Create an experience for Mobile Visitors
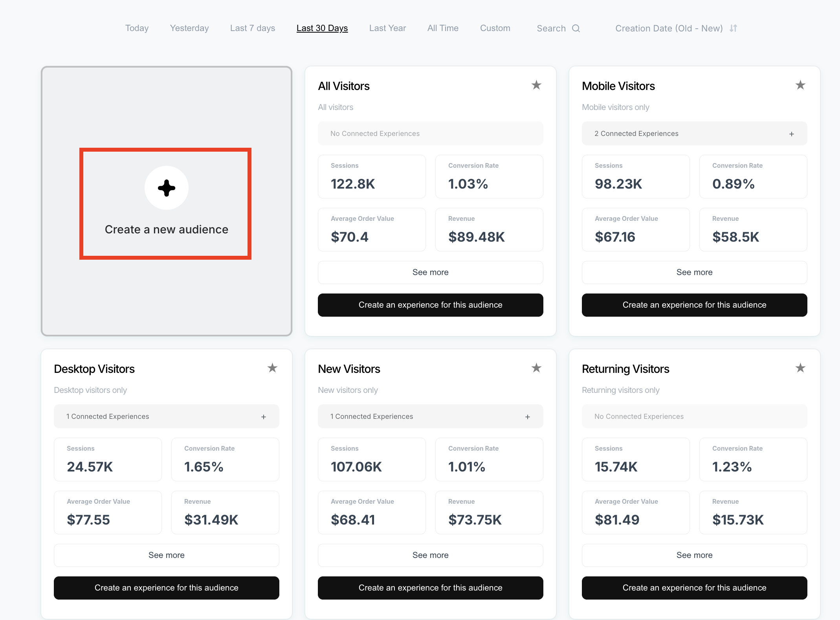Screen dimensions: 840x620 pos(694,305)
